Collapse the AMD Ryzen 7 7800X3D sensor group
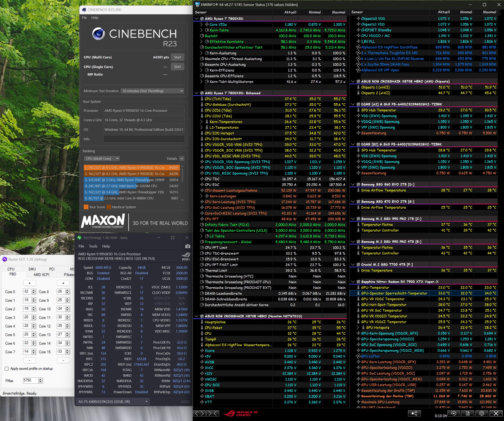The width and height of the screenshot is (504, 421). pyautogui.click(x=197, y=18)
